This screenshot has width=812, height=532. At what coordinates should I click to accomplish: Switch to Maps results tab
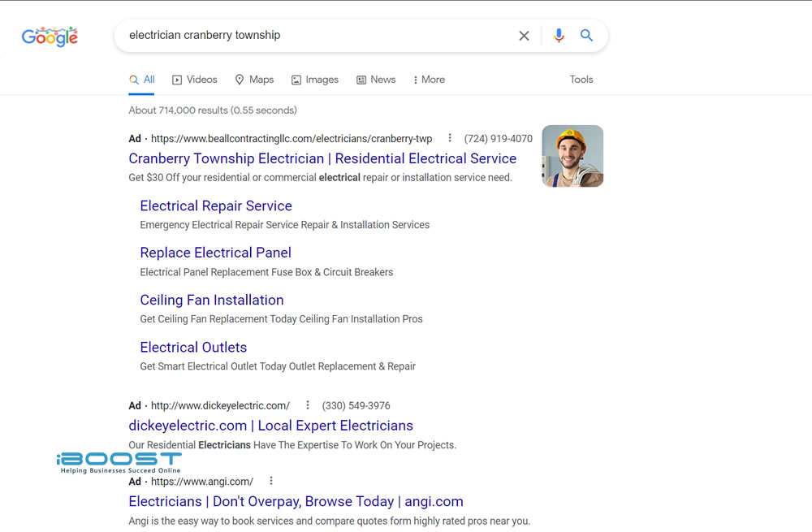[x=254, y=80]
